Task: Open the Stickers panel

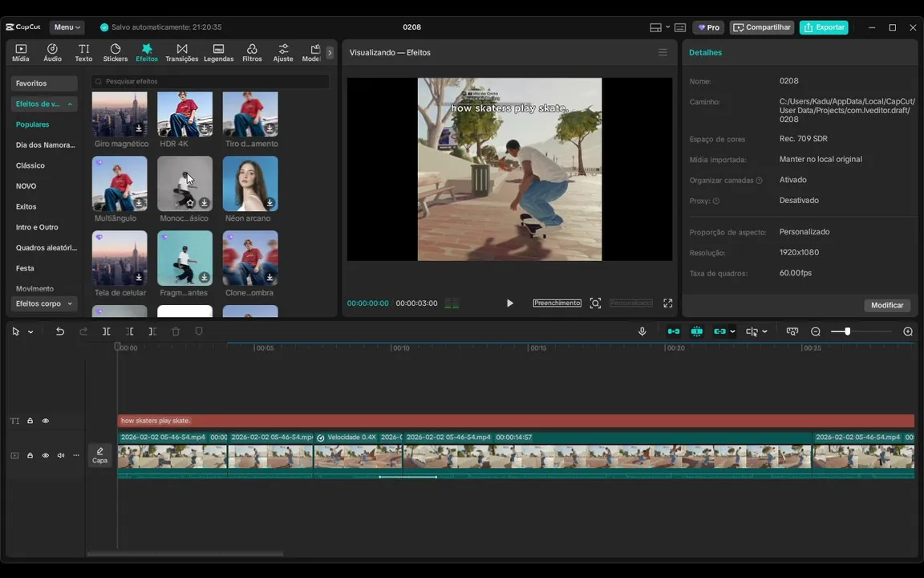Action: [115, 53]
